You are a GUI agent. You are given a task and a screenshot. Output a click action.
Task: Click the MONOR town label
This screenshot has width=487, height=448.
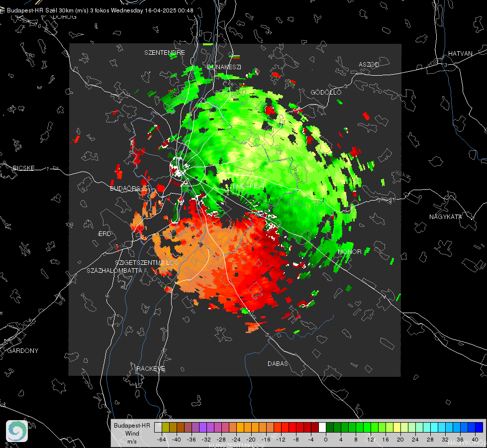click(349, 251)
